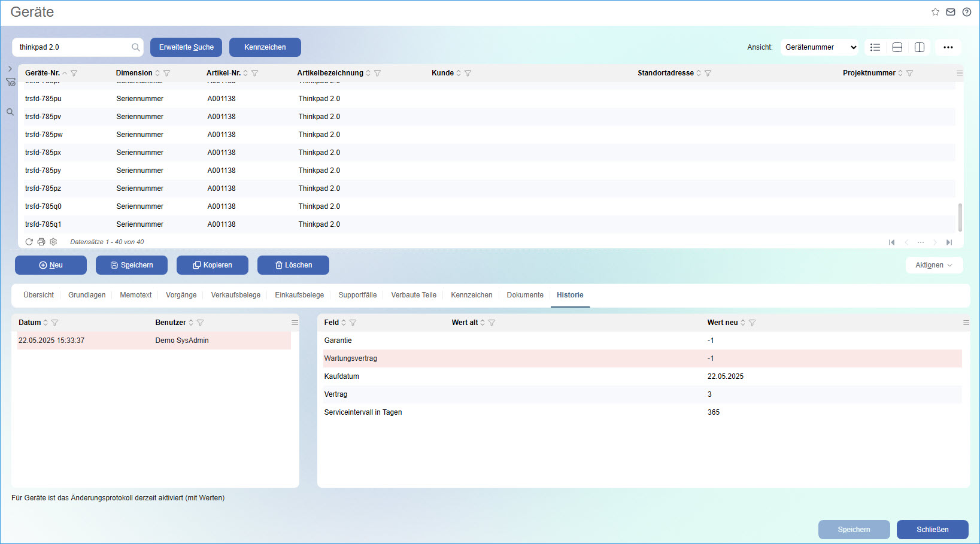Switch to vertical split view icon
Screen dimensions: 980x544
click(x=920, y=47)
